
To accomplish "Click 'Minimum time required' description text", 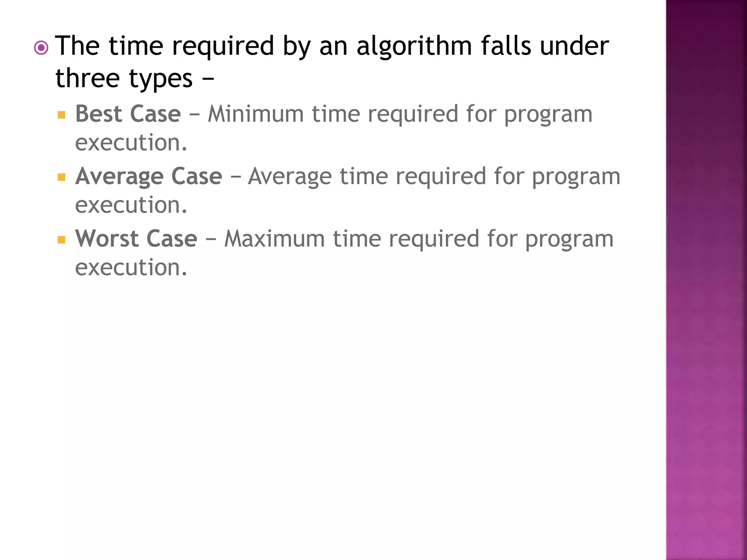I will [333, 114].
